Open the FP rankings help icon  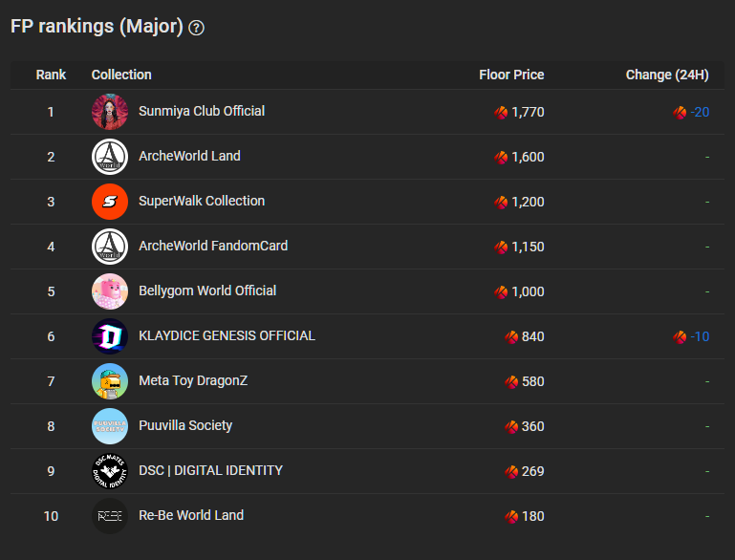click(x=196, y=28)
